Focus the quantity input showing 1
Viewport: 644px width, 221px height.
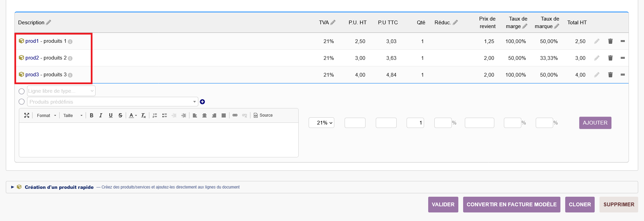pos(415,123)
